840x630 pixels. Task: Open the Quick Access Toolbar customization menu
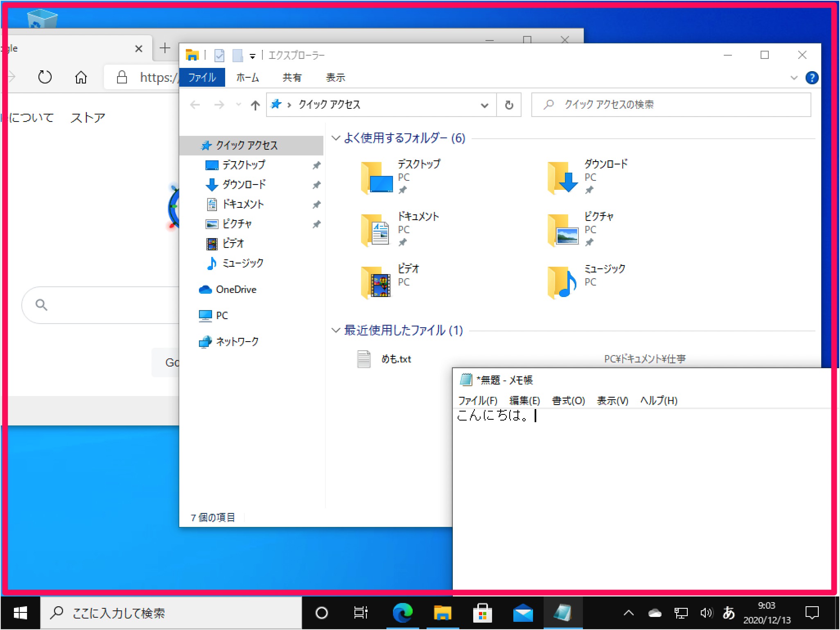[x=253, y=55]
